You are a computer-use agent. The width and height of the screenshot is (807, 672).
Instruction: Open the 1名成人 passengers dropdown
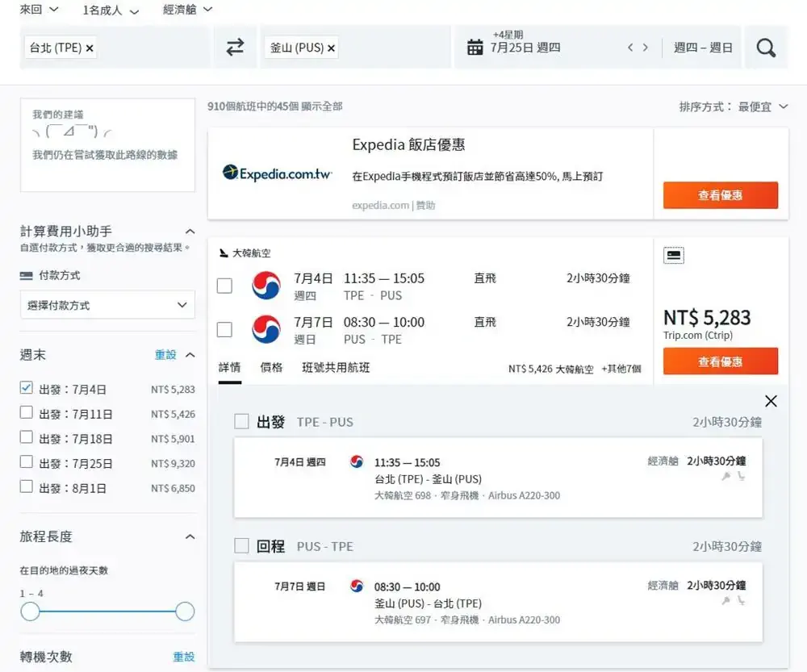[111, 10]
